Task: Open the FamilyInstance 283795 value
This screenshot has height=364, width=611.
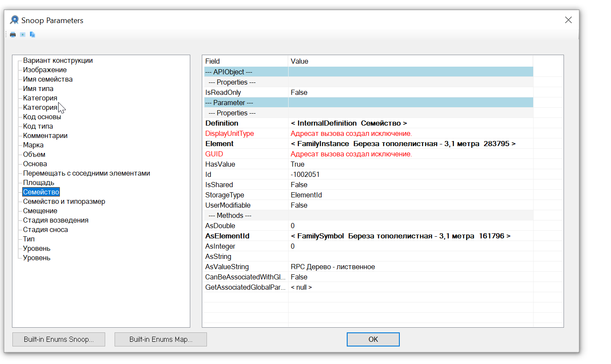Action: (403, 144)
